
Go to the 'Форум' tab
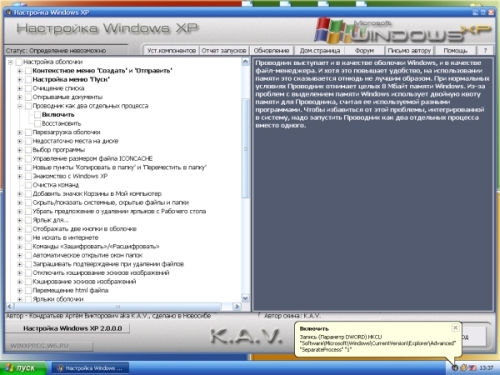coord(364,51)
